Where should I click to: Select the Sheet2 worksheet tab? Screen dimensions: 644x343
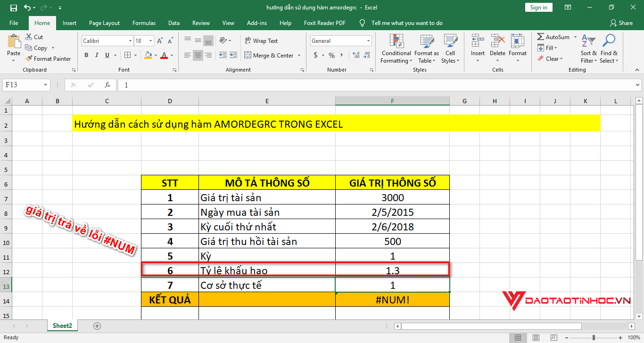tap(63, 326)
